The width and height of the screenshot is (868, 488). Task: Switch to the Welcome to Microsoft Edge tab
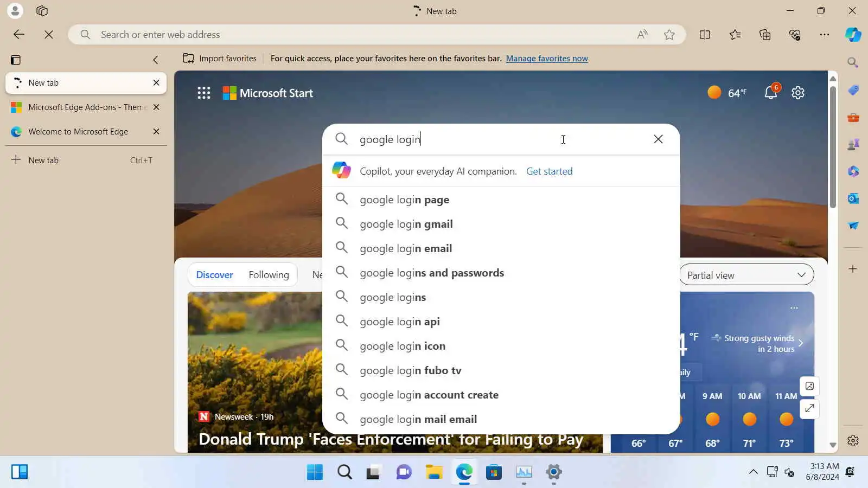tap(86, 132)
